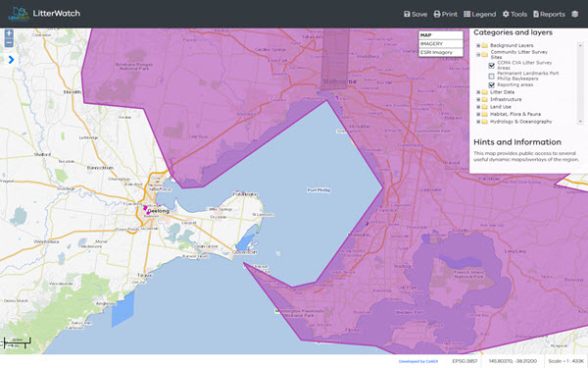
Task: Click the cube icon at top right
Action: pyautogui.click(x=575, y=14)
